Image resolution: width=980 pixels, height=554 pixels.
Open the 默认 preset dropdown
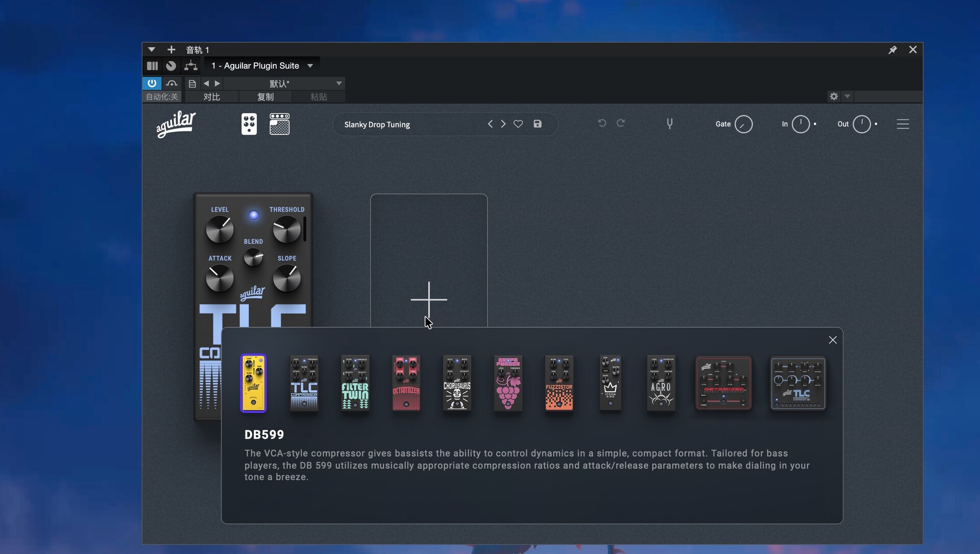[x=339, y=83]
